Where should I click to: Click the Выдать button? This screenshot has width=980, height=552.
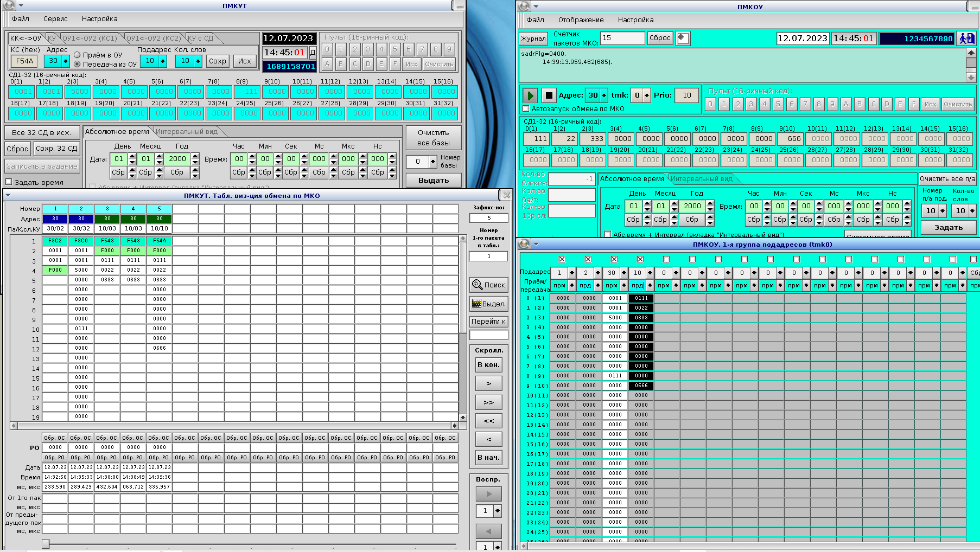tap(433, 180)
